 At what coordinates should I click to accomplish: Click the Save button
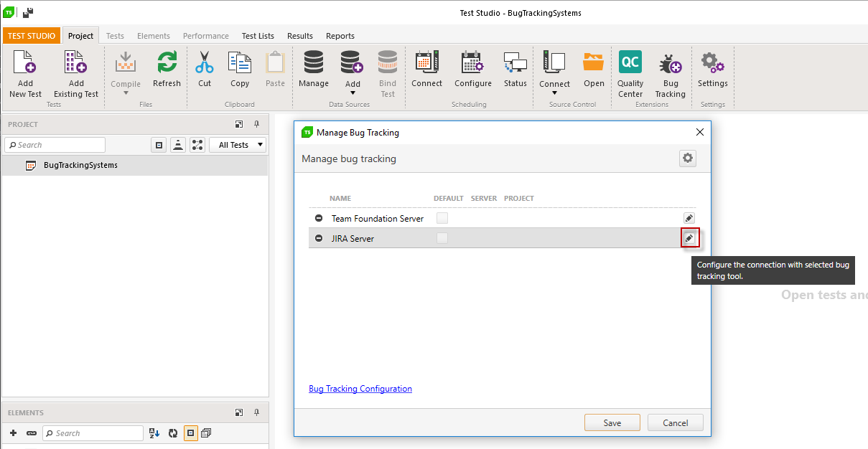(612, 422)
